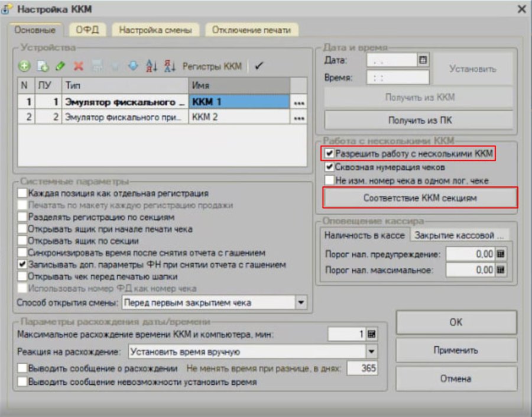532x417 pixels.
Task: Open the Настройка смены tab
Action: (x=155, y=30)
